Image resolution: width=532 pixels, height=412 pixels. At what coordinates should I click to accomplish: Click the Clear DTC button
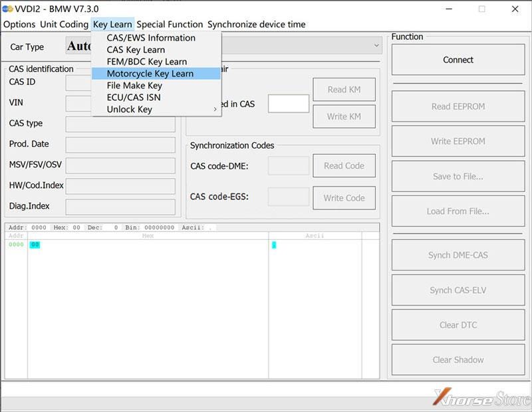[458, 325]
